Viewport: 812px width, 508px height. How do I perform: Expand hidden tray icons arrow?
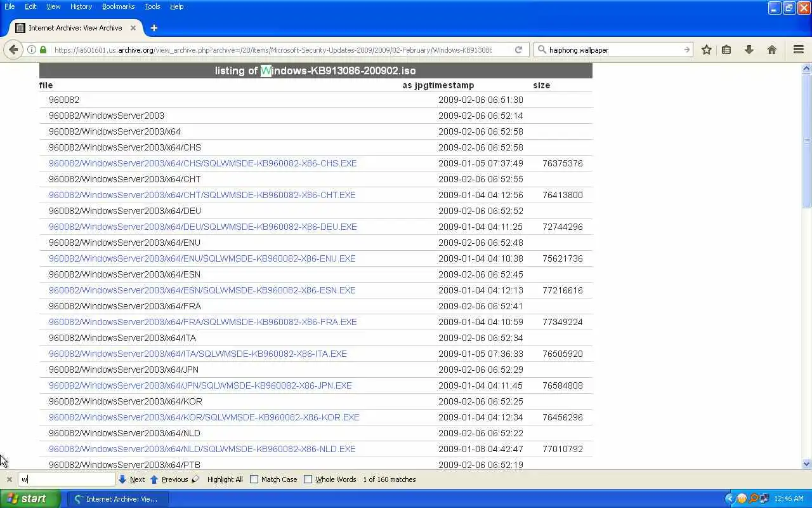coord(729,498)
